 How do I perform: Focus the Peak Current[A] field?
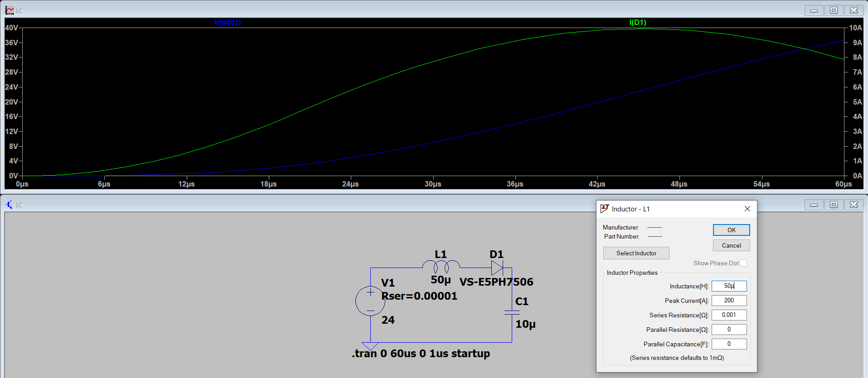coord(729,301)
